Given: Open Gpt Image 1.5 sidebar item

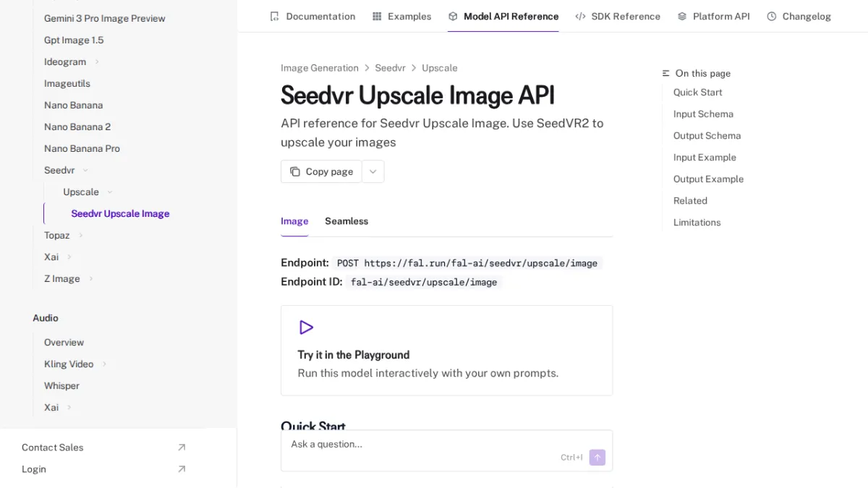Looking at the screenshot, I should (x=74, y=40).
